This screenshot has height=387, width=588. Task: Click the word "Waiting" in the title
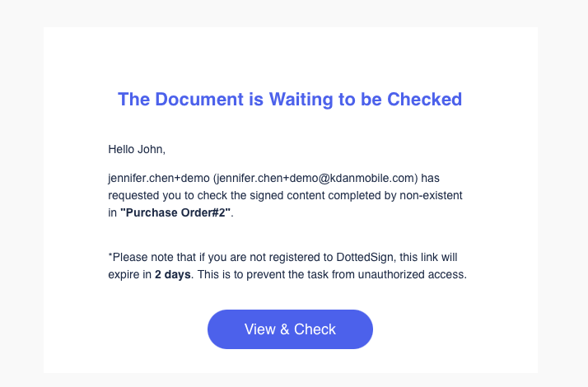301,100
